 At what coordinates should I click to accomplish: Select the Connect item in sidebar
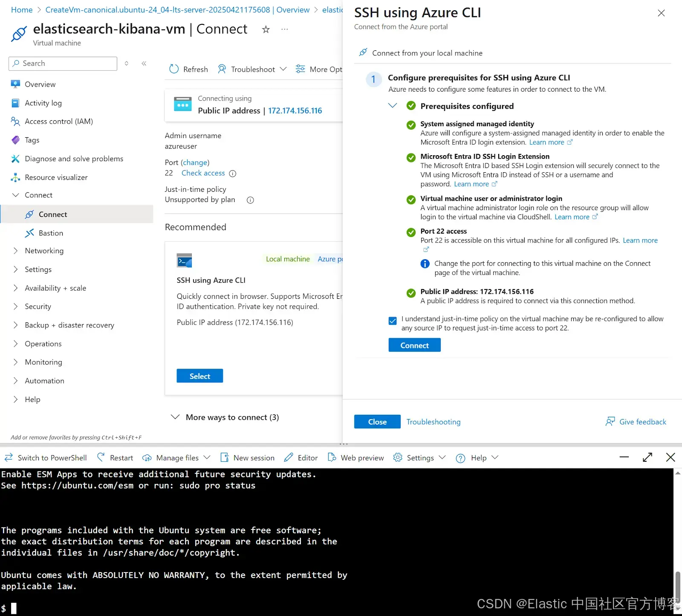click(77, 214)
